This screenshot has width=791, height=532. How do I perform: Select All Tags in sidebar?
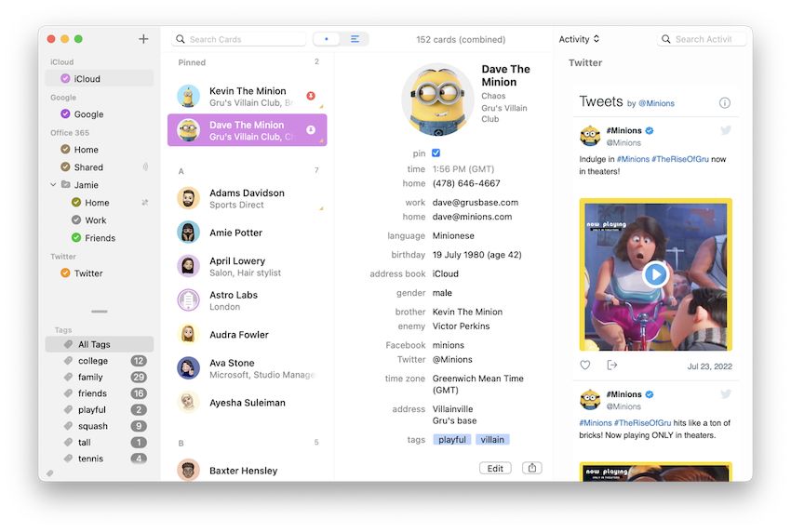100,344
